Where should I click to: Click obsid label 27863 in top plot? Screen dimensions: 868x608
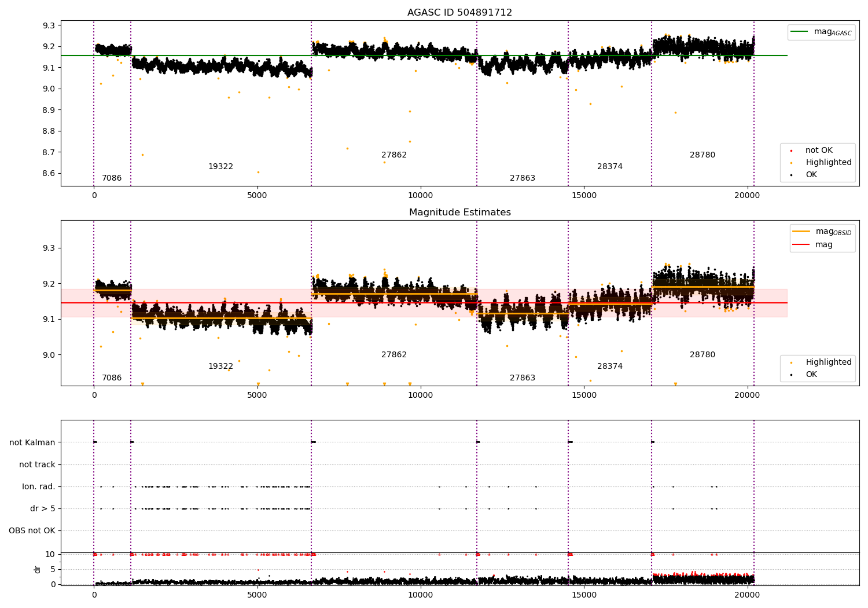pos(523,178)
